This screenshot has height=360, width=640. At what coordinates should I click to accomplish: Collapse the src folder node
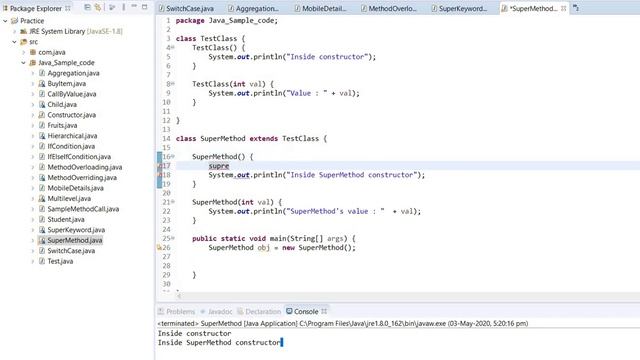[14, 42]
